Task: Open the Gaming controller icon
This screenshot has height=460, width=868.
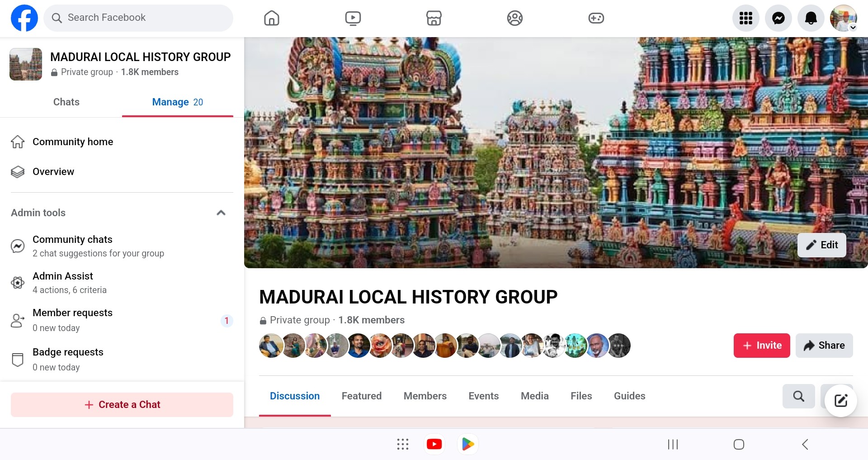Action: (596, 18)
